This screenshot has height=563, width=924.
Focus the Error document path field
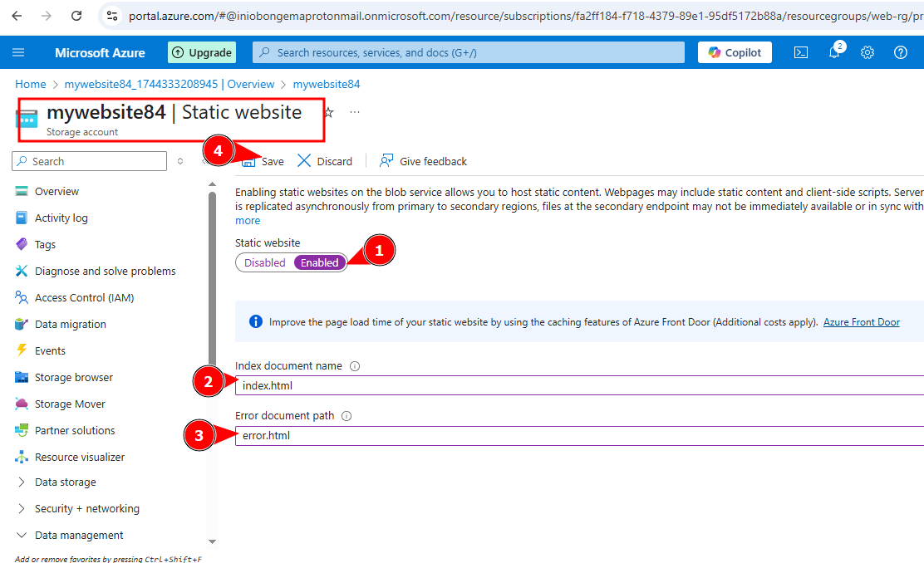pyautogui.click(x=579, y=436)
